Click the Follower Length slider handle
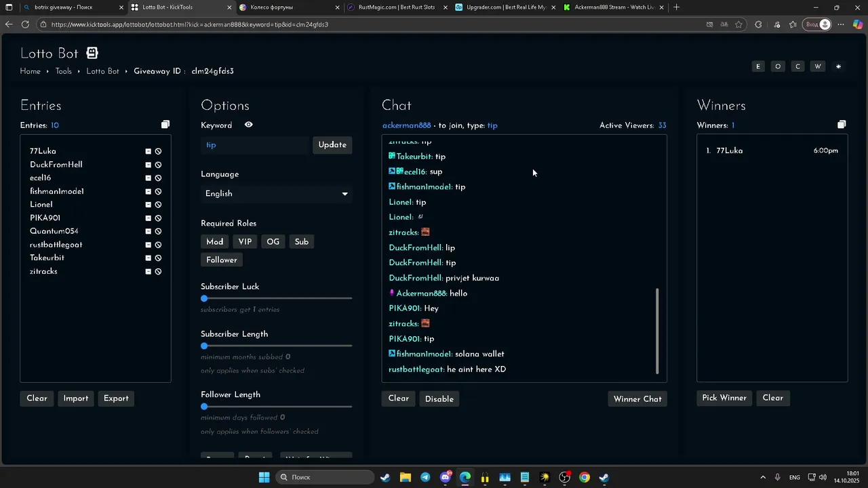 (x=204, y=407)
